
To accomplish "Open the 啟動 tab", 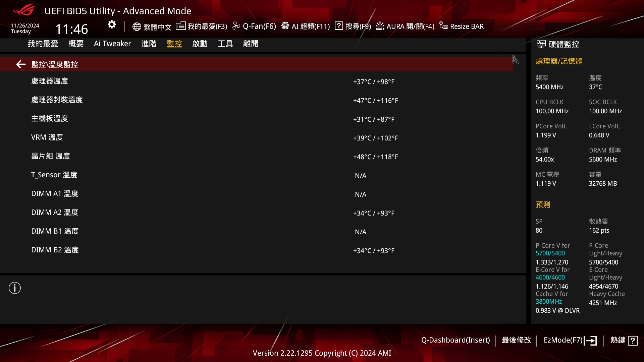I will click(200, 44).
